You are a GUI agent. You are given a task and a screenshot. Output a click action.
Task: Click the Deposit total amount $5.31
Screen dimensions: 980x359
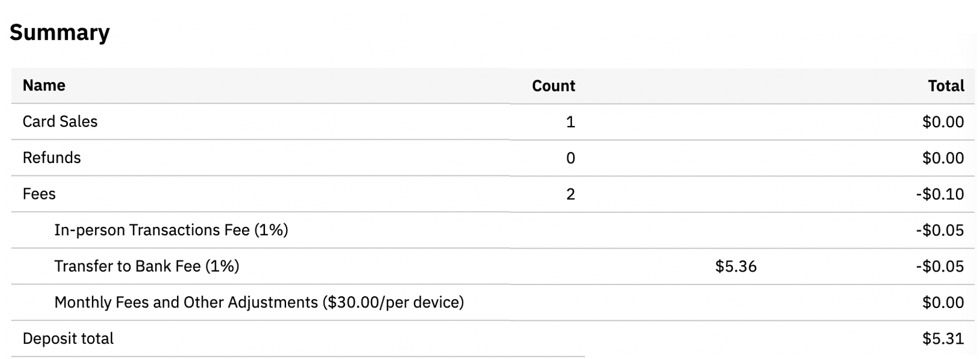point(943,339)
